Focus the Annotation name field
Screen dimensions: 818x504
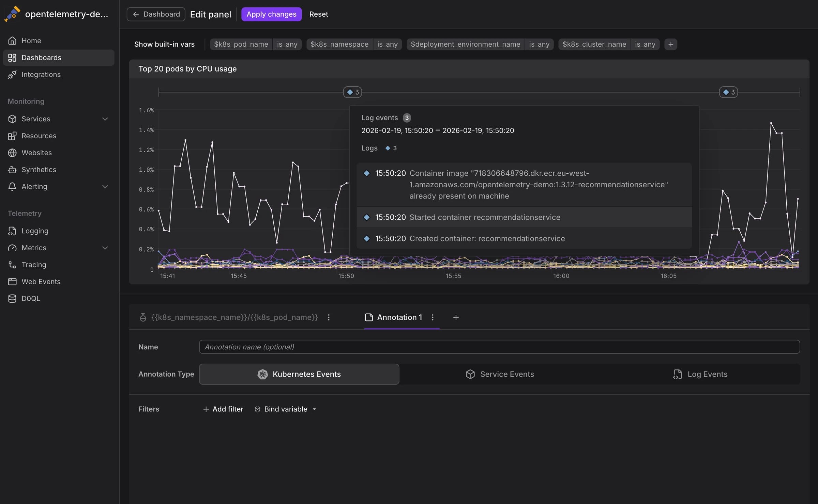(499, 347)
